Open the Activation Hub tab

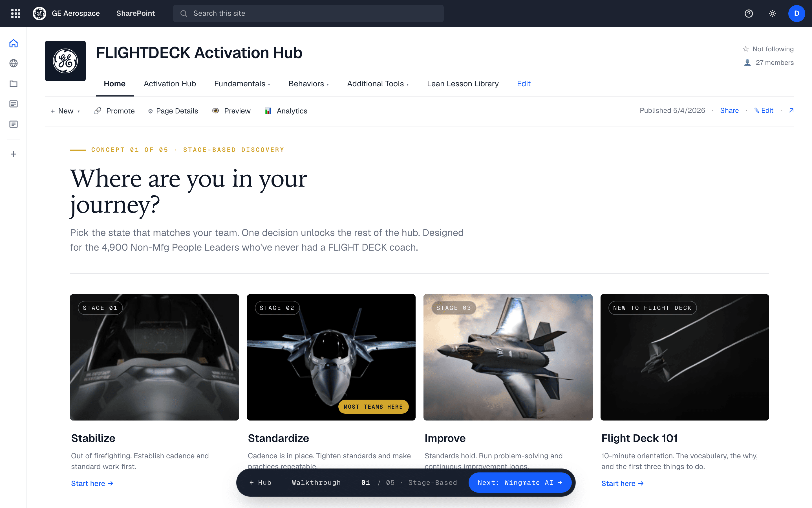click(170, 84)
